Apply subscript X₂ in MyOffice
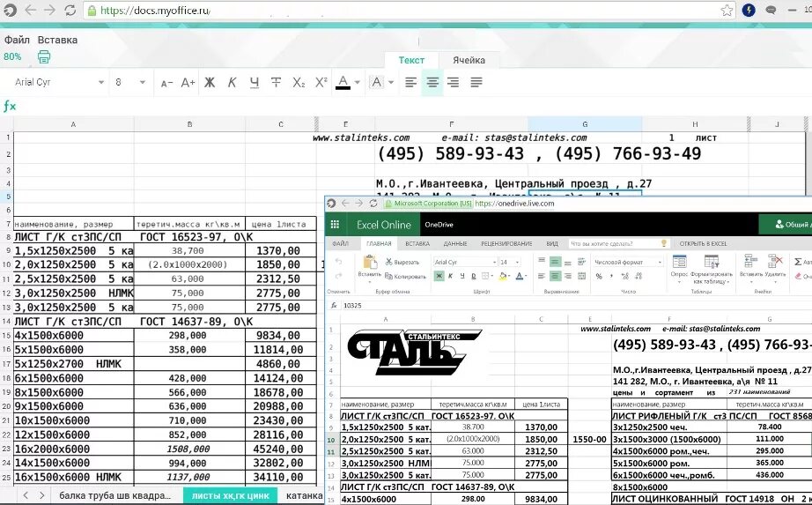812x505 pixels. (299, 83)
